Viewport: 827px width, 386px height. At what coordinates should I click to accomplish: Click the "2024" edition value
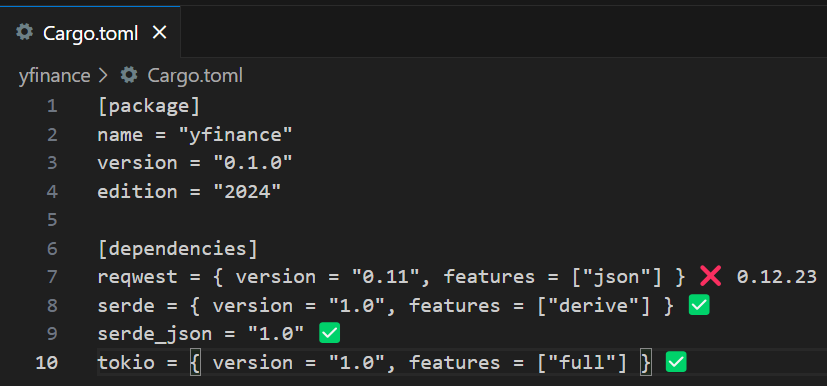[x=247, y=191]
